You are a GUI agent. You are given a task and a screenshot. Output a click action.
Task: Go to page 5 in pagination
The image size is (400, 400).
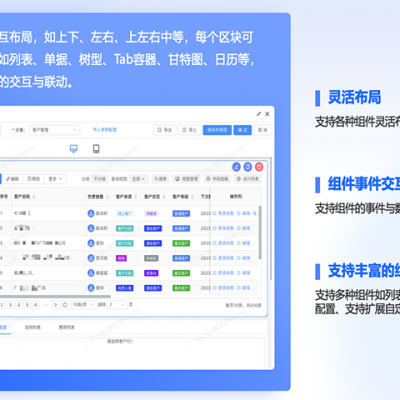[x=27, y=305]
